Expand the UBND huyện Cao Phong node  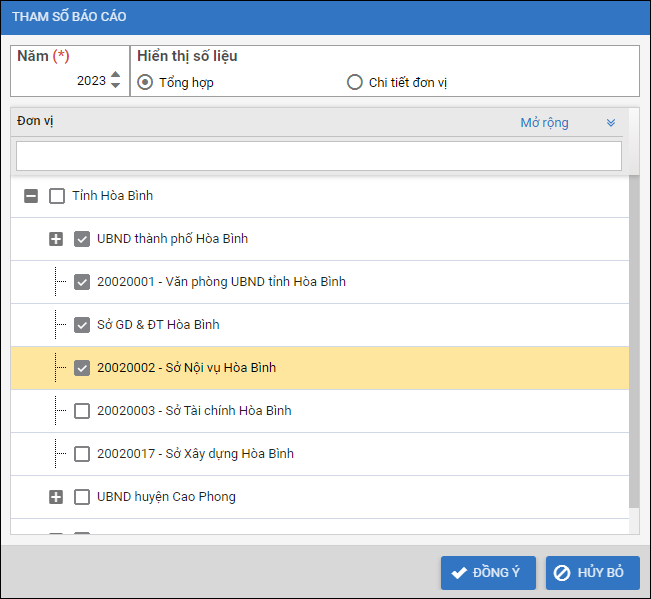[56, 497]
